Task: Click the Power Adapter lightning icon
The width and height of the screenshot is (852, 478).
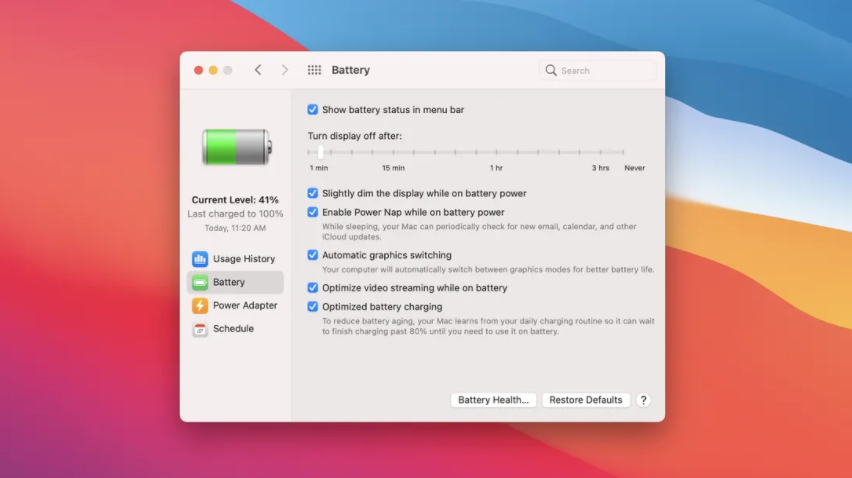Action: (200, 306)
